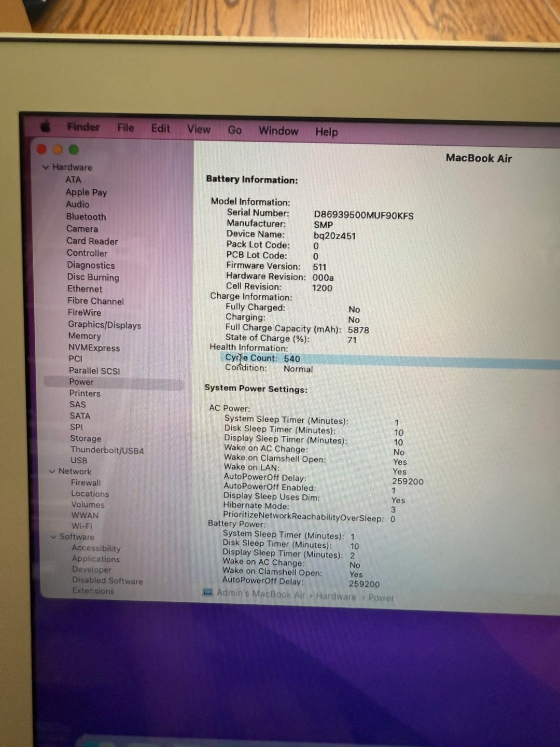Select Controller in the sidebar
Screen dimensions: 560x747
[87, 253]
